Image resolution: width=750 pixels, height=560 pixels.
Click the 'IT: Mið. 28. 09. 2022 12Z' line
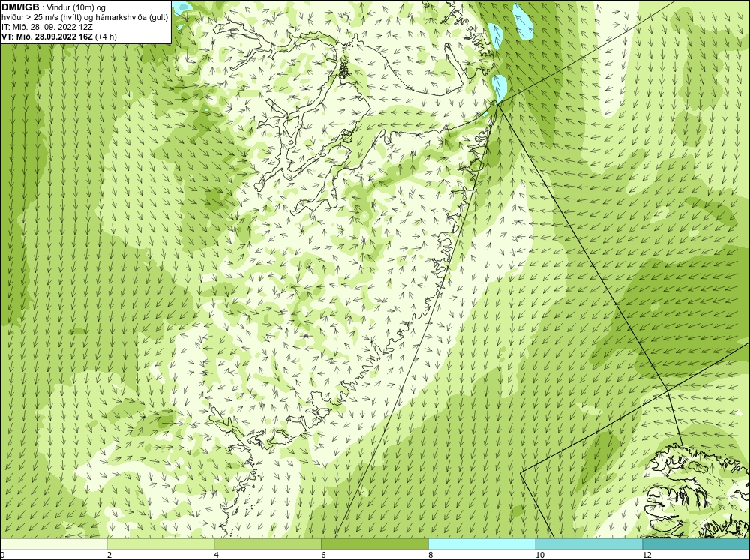tap(46, 27)
